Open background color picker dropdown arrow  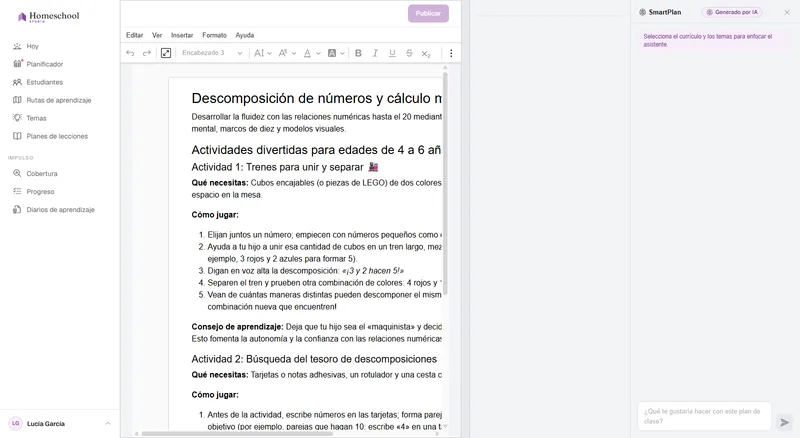pyautogui.click(x=342, y=53)
